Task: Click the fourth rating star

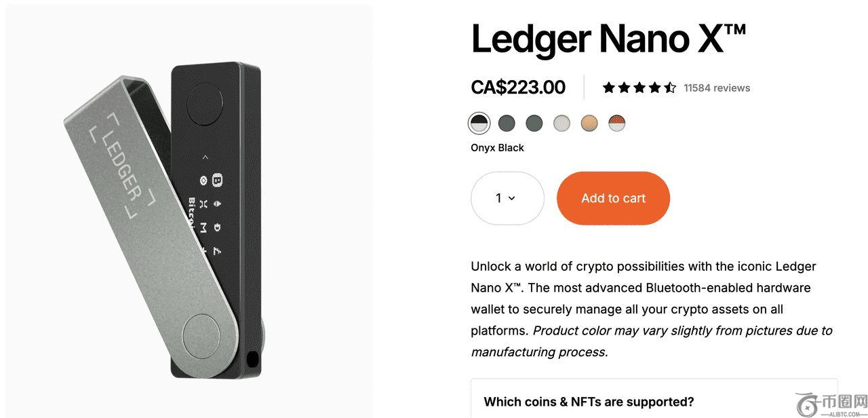Action: tap(655, 87)
